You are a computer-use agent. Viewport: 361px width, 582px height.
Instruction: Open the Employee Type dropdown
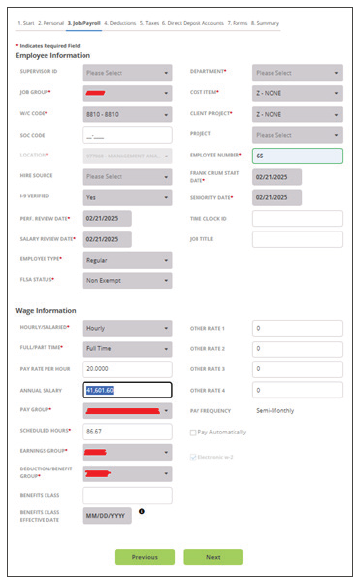[127, 260]
